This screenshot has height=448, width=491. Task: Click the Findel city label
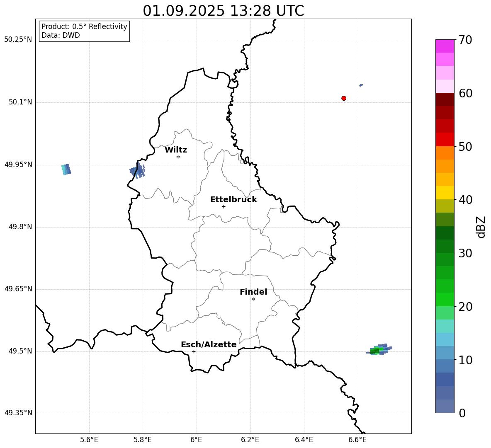253,292
